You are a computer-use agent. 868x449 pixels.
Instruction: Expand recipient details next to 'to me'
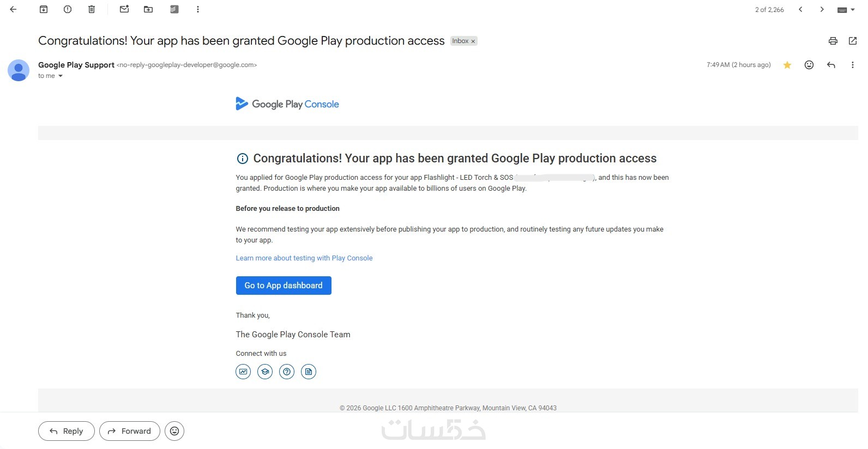[x=61, y=76]
